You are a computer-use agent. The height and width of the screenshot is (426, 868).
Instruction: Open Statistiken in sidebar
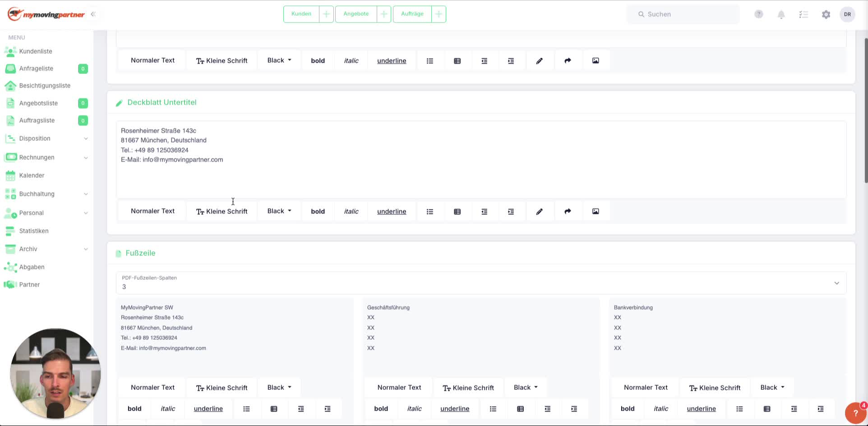coord(34,231)
